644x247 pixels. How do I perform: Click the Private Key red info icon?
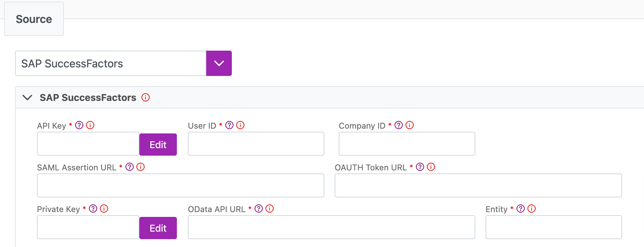pyautogui.click(x=104, y=209)
